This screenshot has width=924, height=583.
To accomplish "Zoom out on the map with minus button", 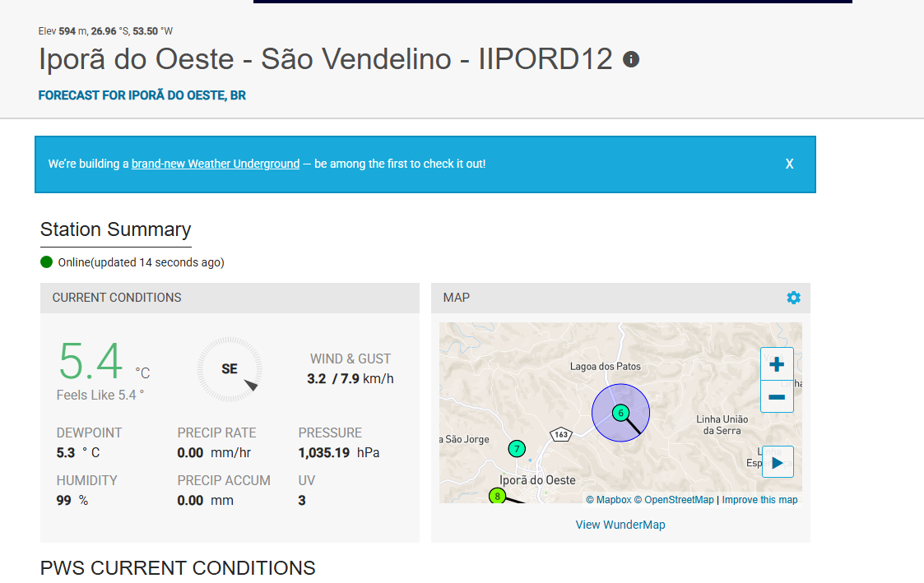I will [x=777, y=397].
